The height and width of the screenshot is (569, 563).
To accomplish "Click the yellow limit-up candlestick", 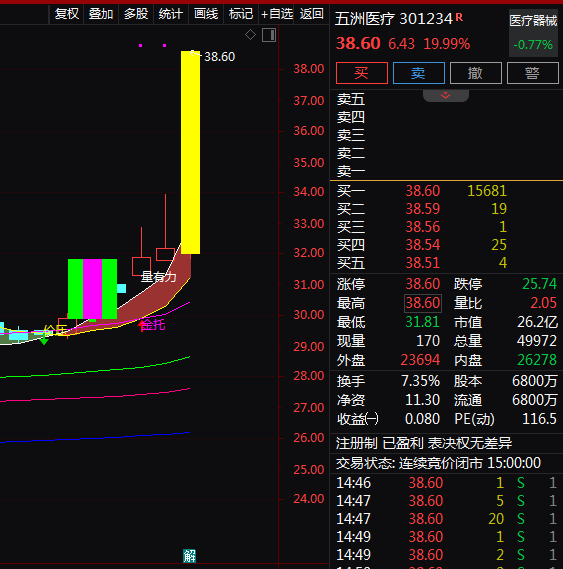I will [190, 152].
